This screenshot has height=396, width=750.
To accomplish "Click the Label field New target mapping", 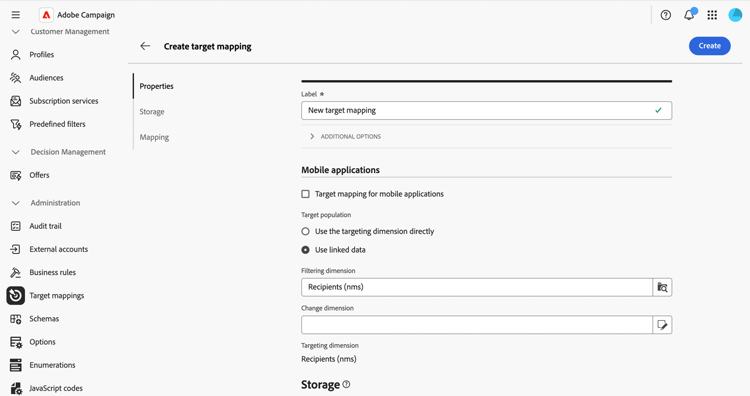I will 486,110.
